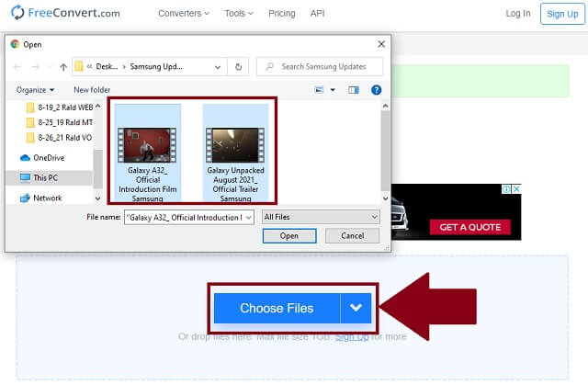The height and width of the screenshot is (385, 588).
Task: Select the Galaxy A32 Official Introduction Film video
Action: [x=148, y=153]
